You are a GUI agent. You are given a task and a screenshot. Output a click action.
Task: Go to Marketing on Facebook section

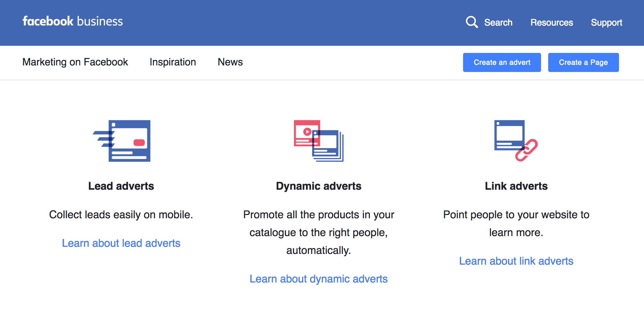75,62
